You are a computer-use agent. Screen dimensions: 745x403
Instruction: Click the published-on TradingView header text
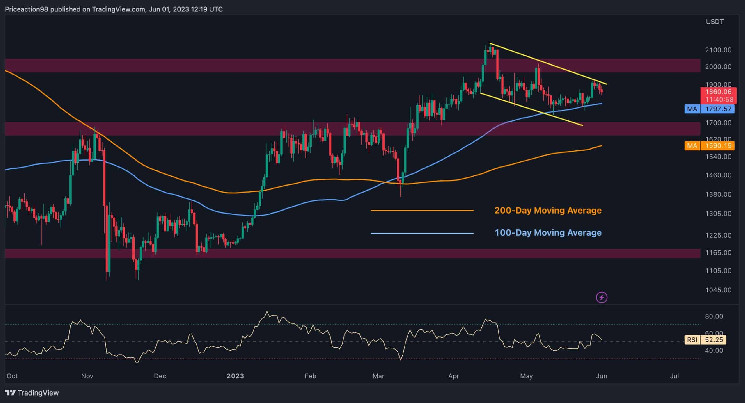[x=113, y=9]
